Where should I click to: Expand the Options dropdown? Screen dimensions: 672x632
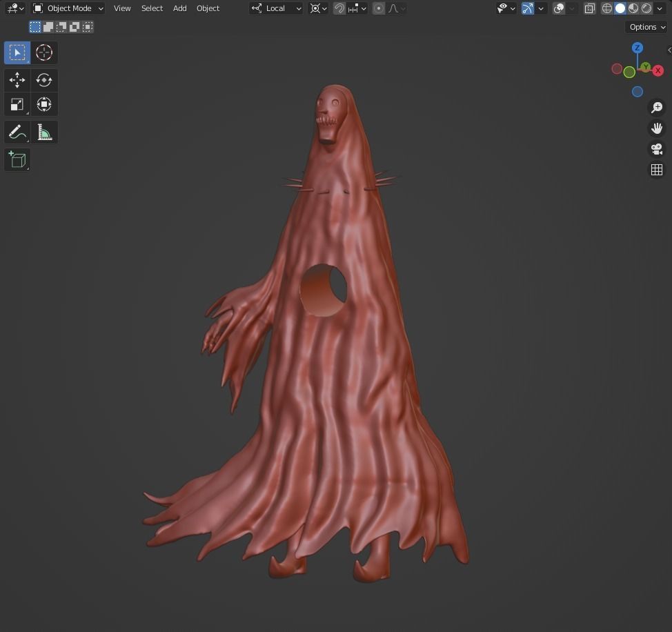point(644,26)
